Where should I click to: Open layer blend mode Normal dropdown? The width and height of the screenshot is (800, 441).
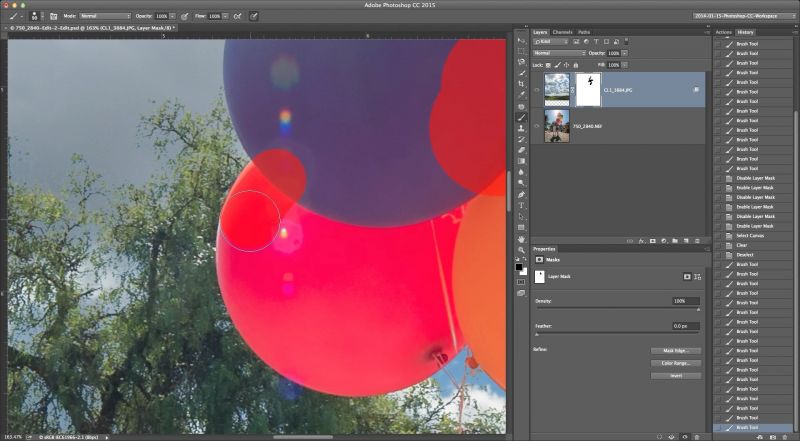(559, 53)
